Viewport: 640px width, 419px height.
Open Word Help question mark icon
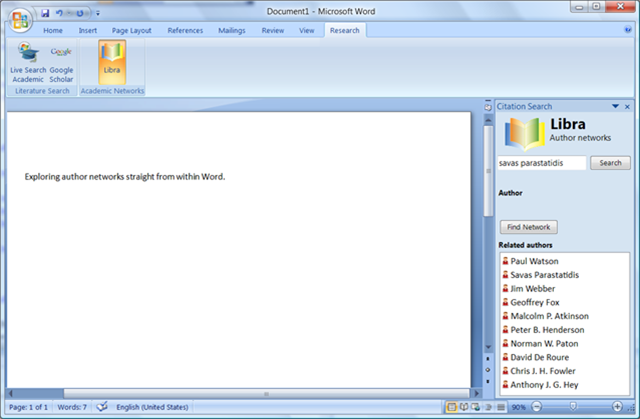click(x=628, y=30)
